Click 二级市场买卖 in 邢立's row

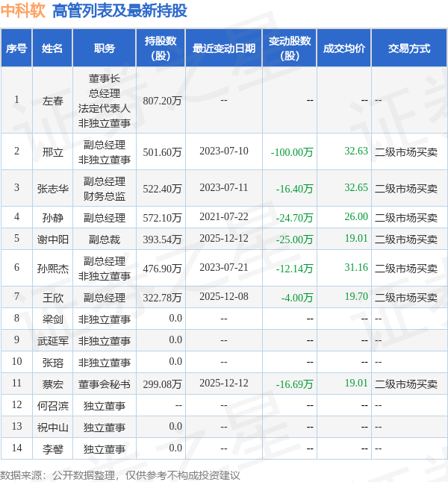click(x=406, y=152)
